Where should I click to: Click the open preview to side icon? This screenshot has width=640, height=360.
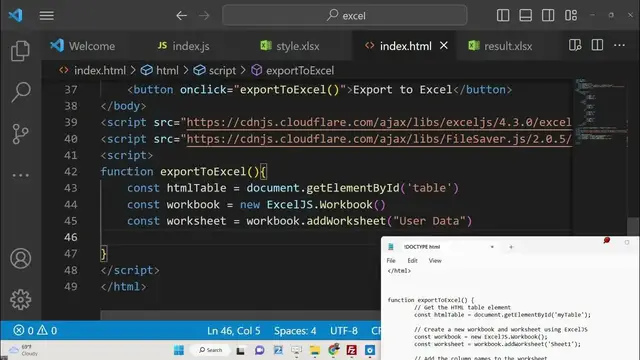pos(575,45)
